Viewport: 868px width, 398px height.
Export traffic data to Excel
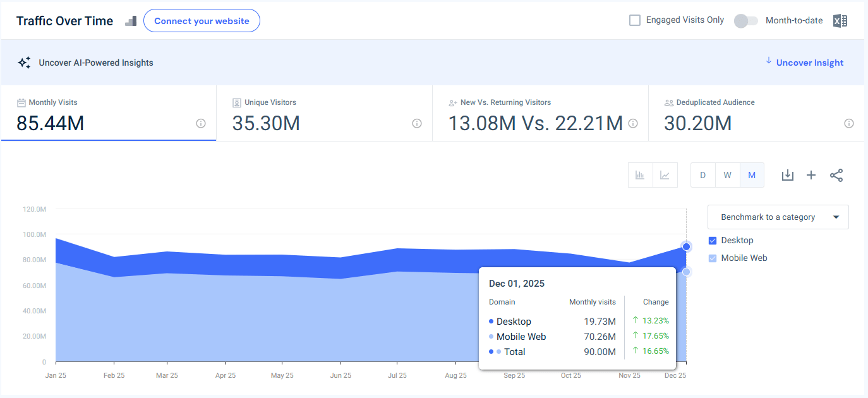point(840,20)
